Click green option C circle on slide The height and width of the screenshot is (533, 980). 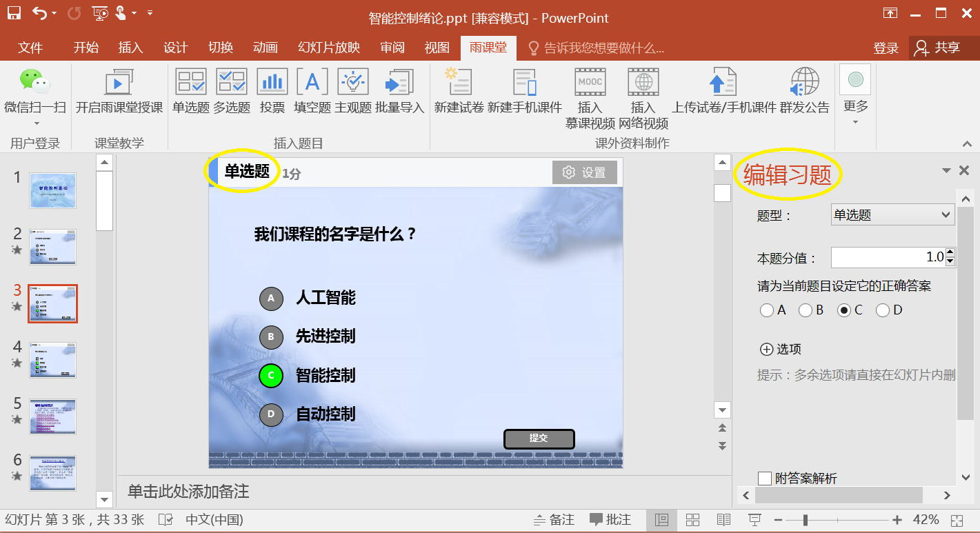(x=271, y=375)
